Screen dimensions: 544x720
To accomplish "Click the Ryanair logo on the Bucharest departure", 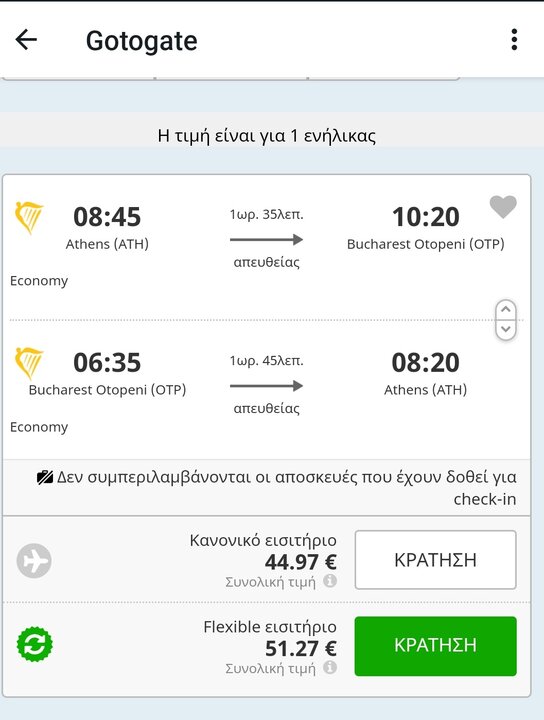I will [x=29, y=363].
